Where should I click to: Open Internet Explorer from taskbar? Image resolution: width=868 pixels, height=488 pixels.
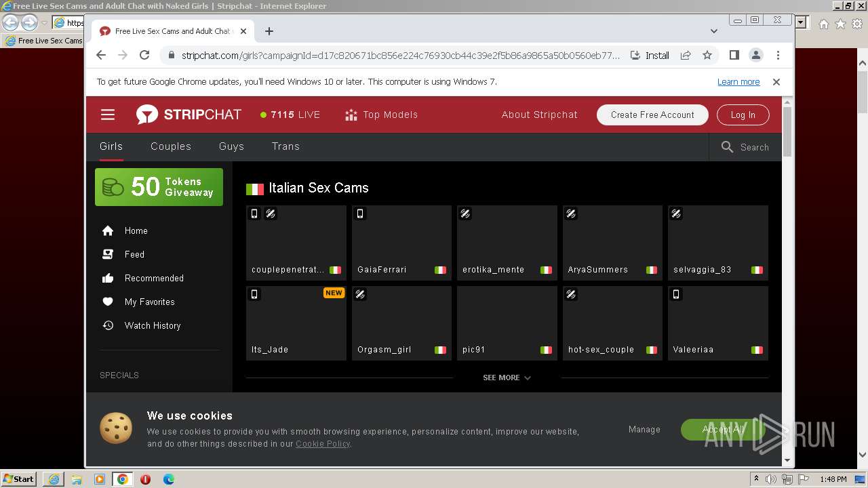point(54,479)
